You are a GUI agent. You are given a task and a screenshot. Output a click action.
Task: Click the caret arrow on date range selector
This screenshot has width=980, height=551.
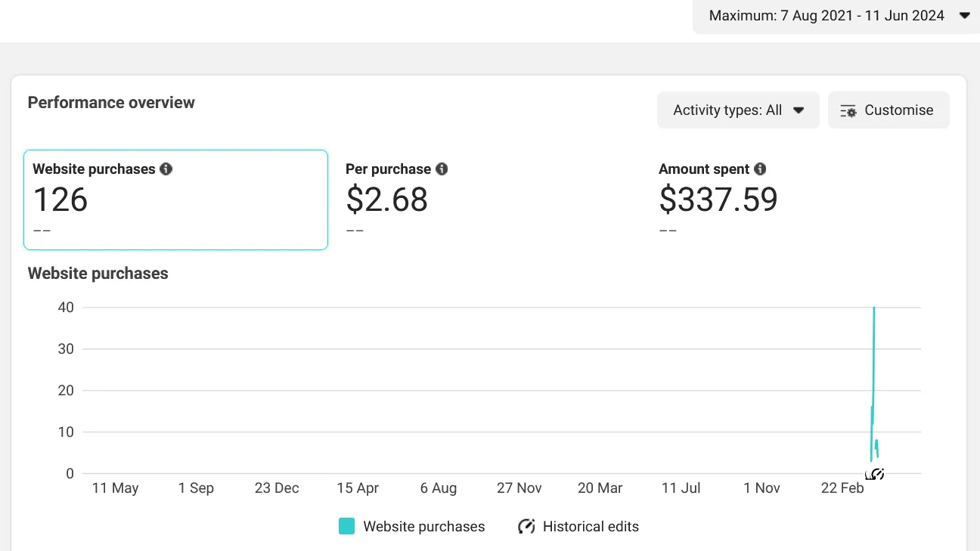pyautogui.click(x=964, y=16)
